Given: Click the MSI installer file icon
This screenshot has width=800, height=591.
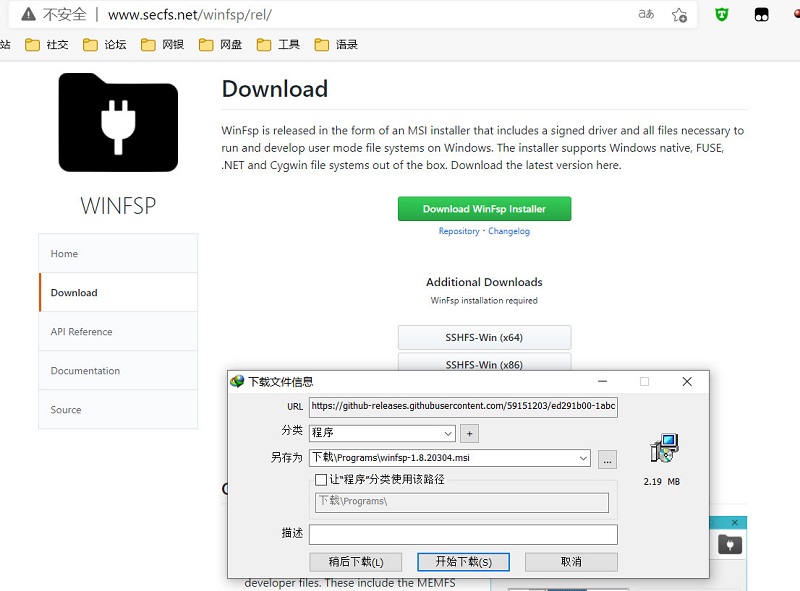Looking at the screenshot, I should (x=664, y=448).
